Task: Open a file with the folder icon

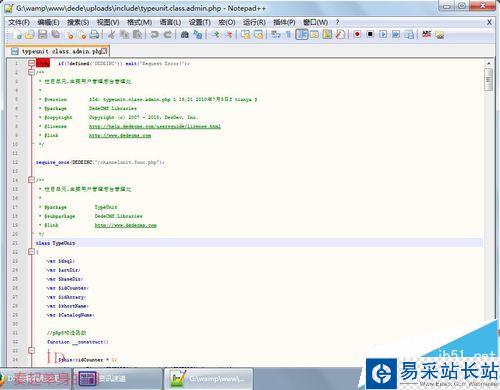Action: pyautogui.click(x=30, y=34)
